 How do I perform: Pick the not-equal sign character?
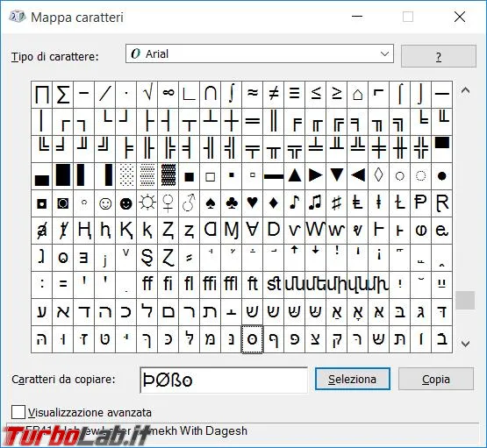pos(273,95)
